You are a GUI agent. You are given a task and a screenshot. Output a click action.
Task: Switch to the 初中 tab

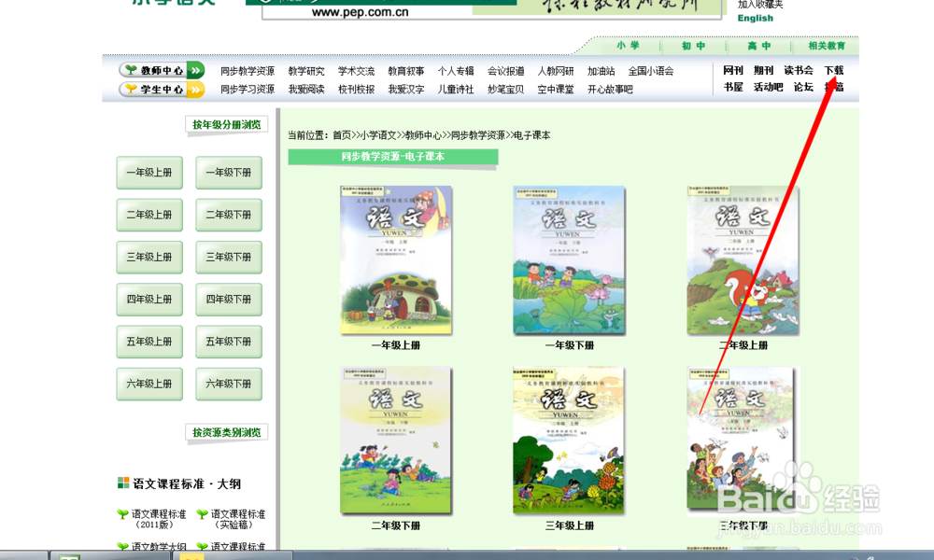click(x=693, y=46)
